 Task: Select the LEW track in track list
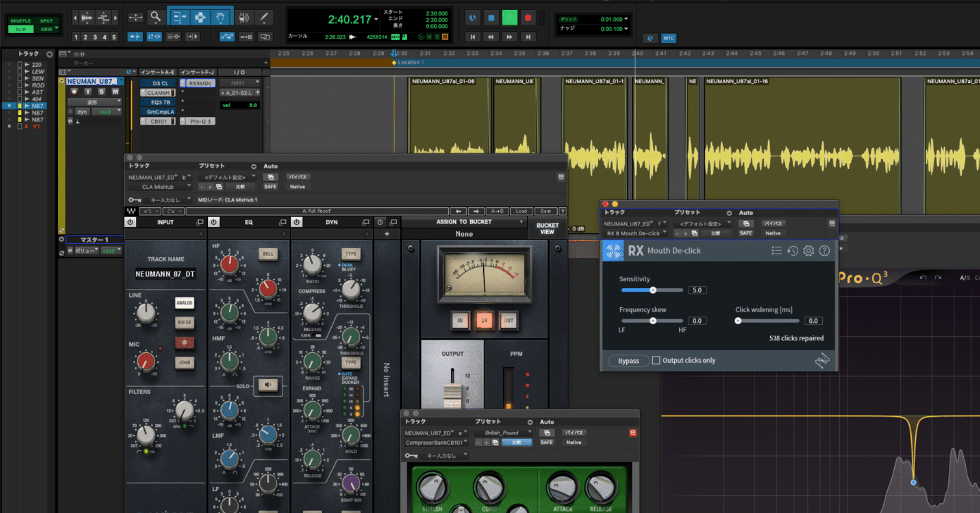(x=38, y=71)
